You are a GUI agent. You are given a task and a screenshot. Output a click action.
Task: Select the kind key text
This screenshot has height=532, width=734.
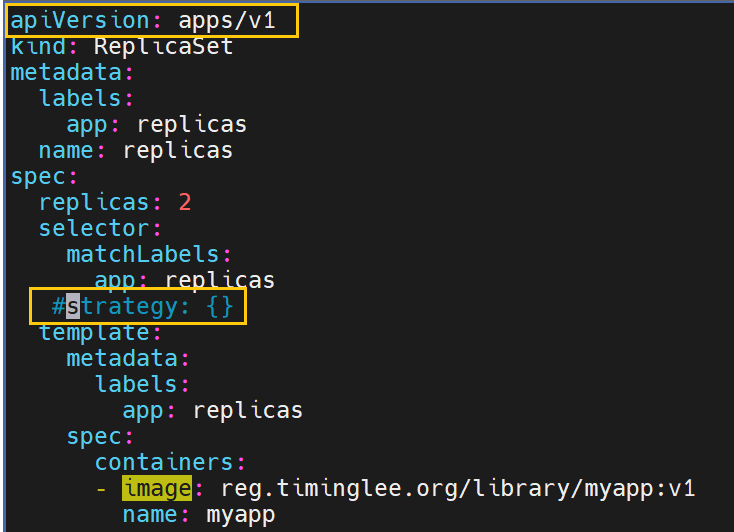38,46
